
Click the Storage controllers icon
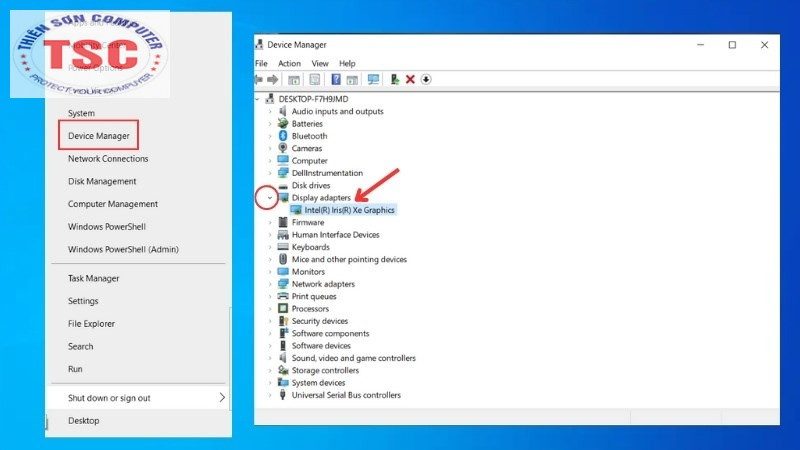pyautogui.click(x=283, y=370)
